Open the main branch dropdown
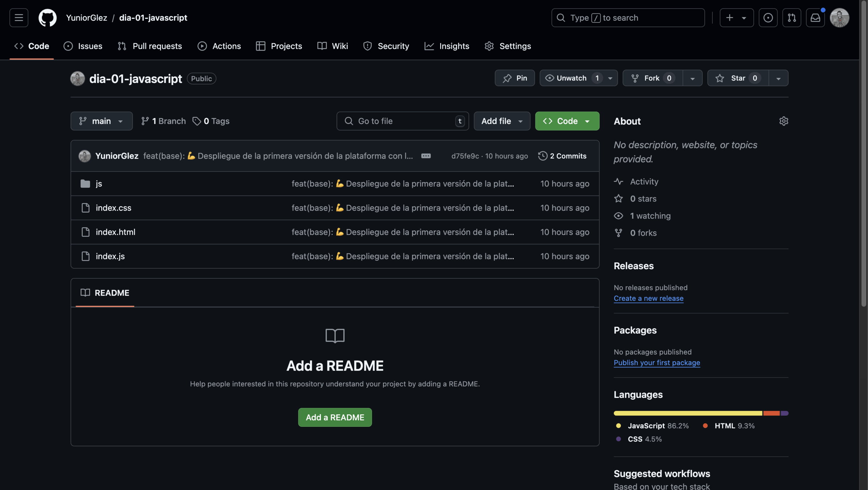 click(x=101, y=121)
